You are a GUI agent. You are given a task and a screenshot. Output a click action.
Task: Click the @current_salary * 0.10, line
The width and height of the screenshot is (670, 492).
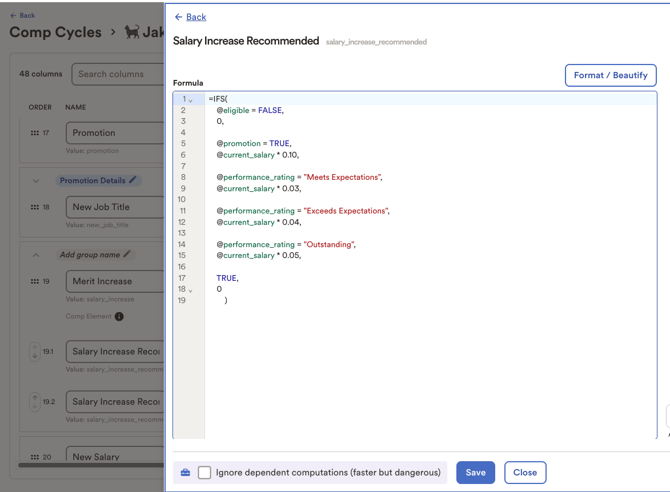(258, 155)
